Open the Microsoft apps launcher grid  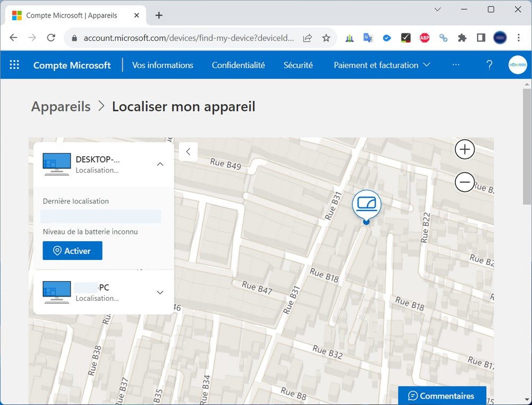tap(14, 65)
